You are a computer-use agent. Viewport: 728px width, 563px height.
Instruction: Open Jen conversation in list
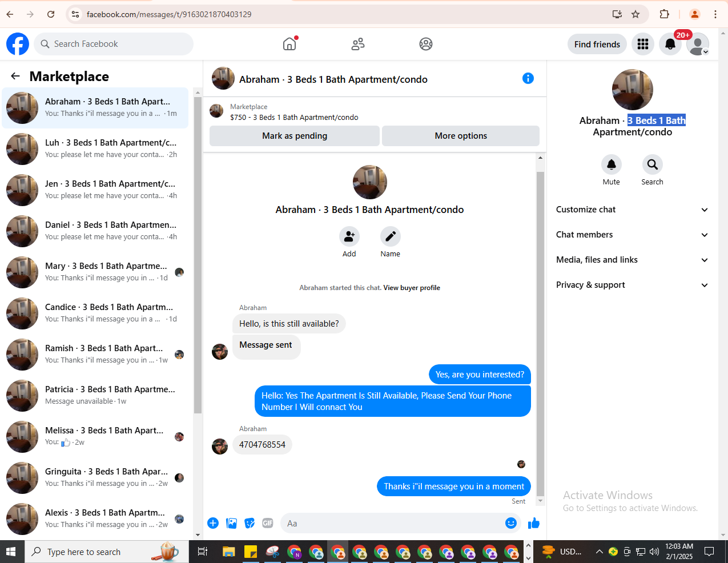95,190
